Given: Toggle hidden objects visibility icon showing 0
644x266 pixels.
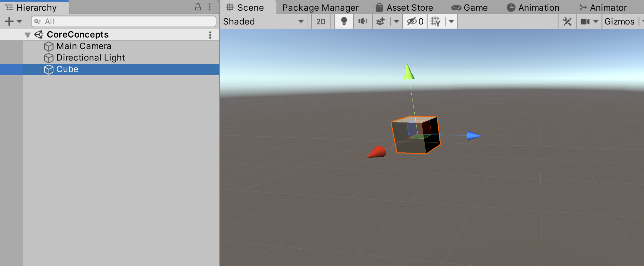Looking at the screenshot, I should (x=415, y=22).
